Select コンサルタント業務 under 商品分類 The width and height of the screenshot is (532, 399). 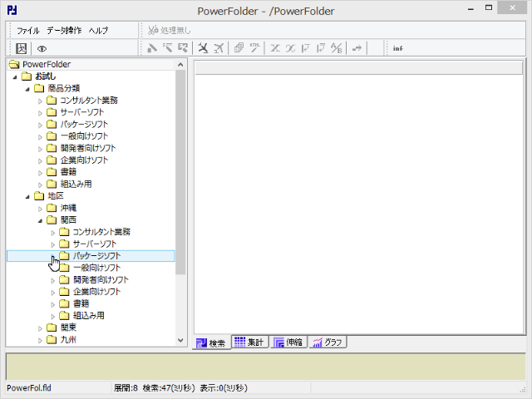click(89, 101)
